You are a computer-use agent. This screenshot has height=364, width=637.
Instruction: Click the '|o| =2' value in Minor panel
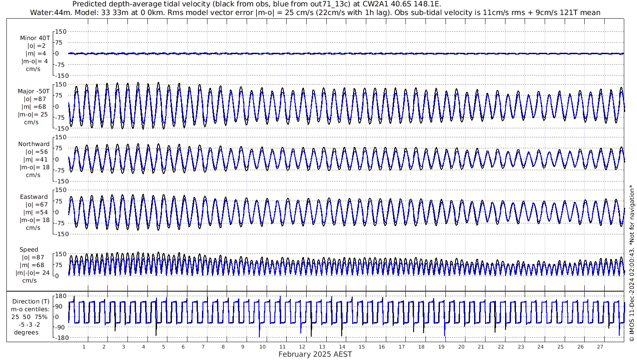pyautogui.click(x=36, y=45)
